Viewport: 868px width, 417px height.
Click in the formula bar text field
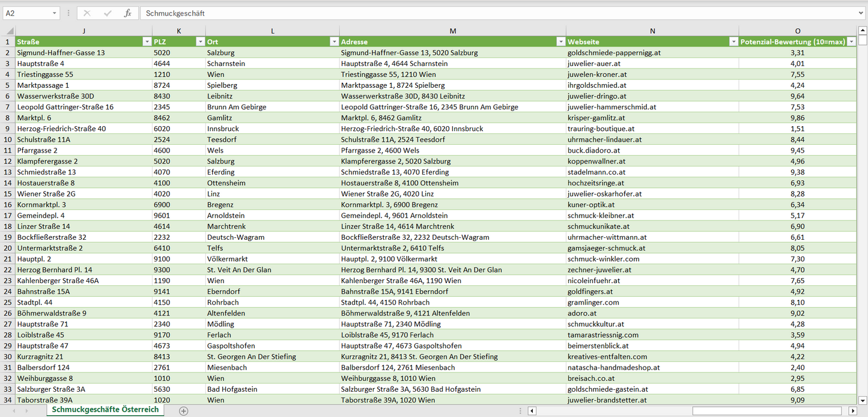tap(481, 13)
